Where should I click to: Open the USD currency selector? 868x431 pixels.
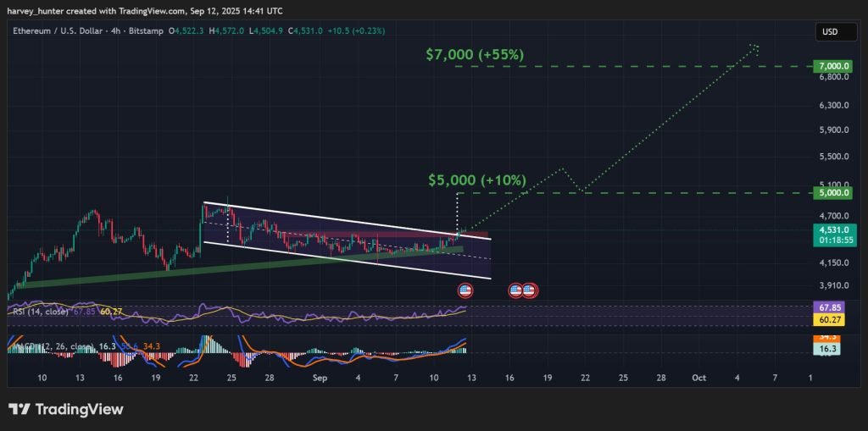coord(830,31)
